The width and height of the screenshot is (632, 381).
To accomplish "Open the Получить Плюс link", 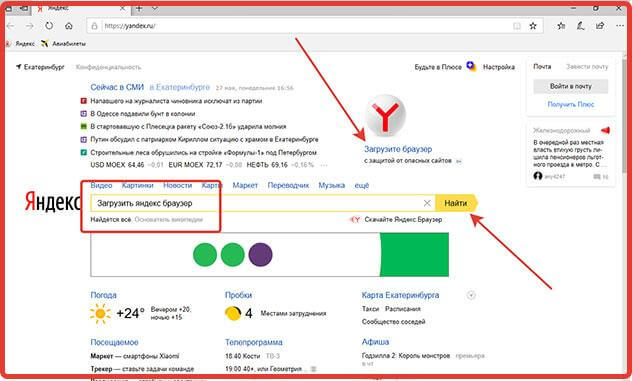I will pyautogui.click(x=571, y=104).
